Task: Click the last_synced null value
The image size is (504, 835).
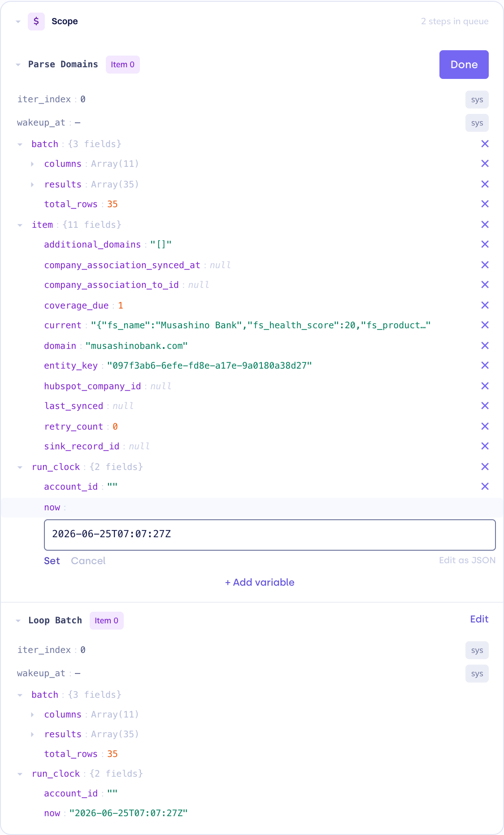Action: tap(123, 406)
